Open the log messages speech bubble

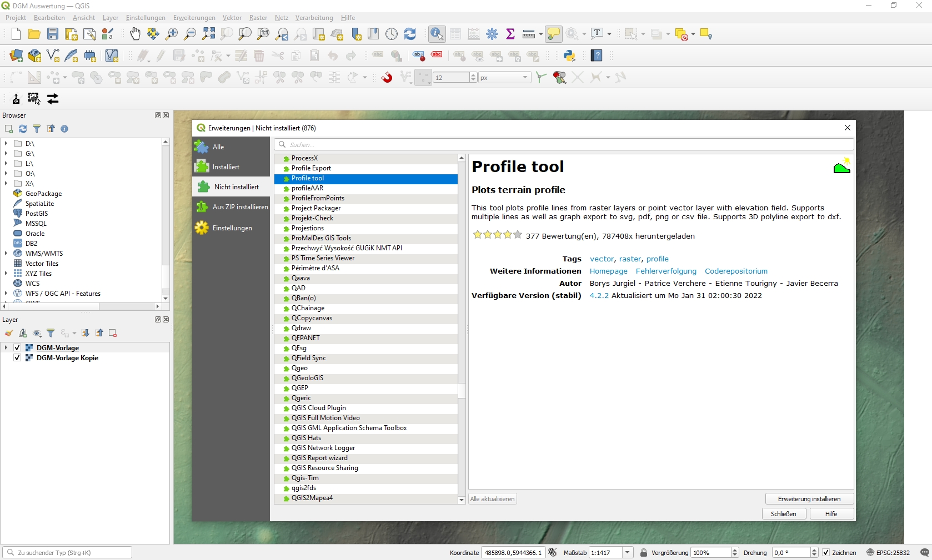pos(924,552)
